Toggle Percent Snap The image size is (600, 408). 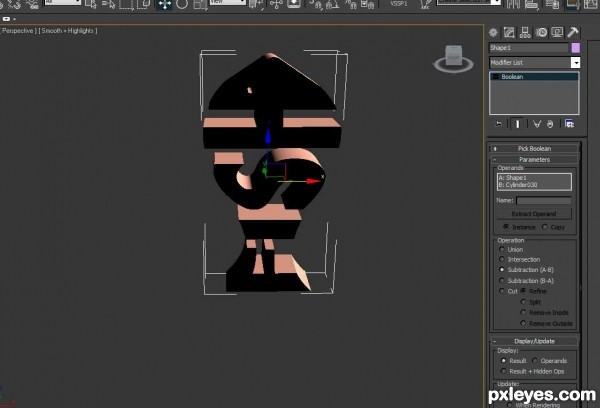click(351, 4)
